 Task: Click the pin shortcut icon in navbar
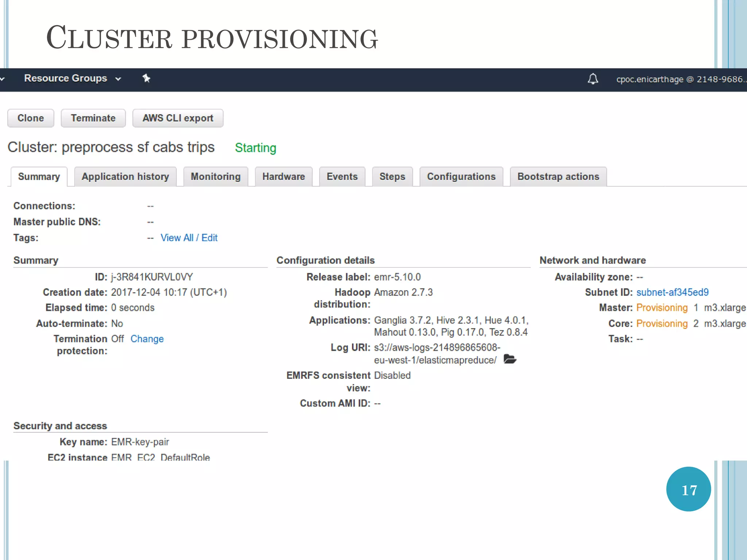(146, 78)
